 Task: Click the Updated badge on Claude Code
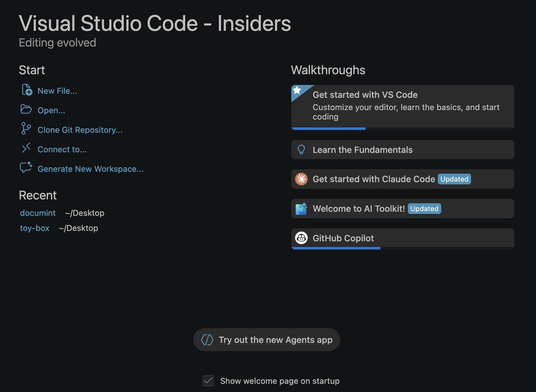[x=454, y=179]
